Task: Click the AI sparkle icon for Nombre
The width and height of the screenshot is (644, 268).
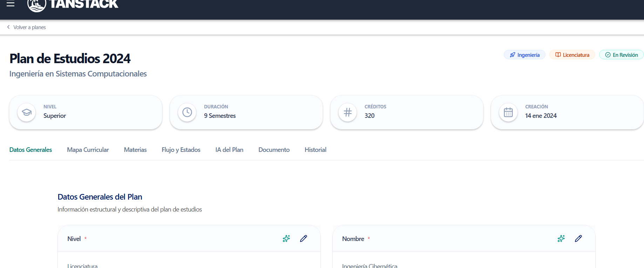Action: (561, 239)
